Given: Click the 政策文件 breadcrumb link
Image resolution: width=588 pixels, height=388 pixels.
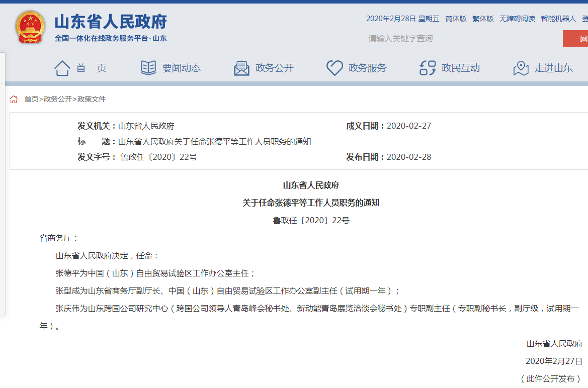Looking at the screenshot, I should point(92,100).
